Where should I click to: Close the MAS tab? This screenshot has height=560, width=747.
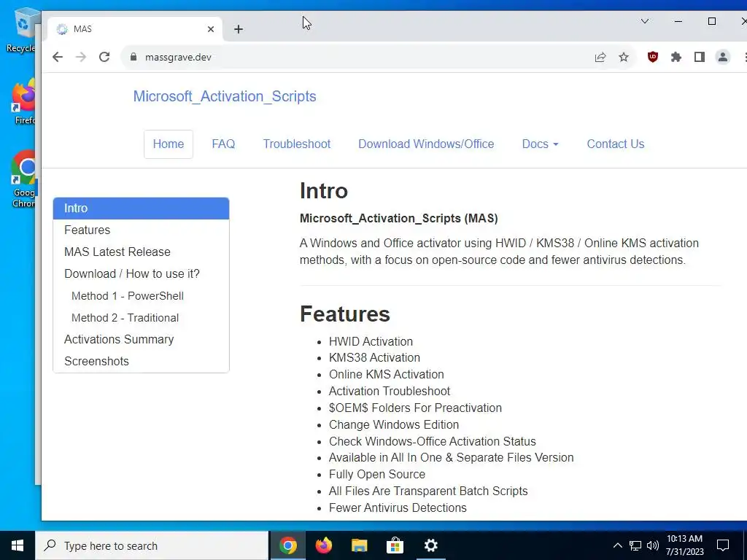[211, 29]
